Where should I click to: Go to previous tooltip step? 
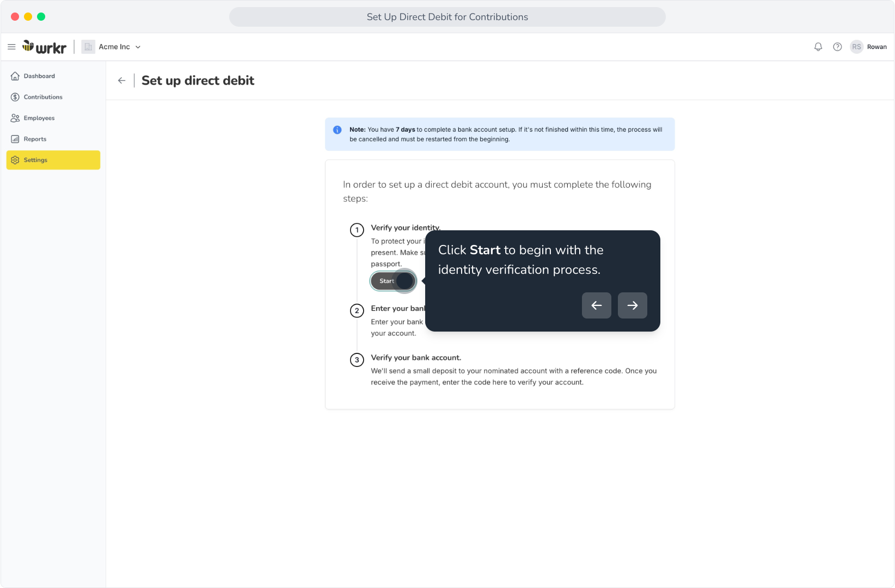pos(597,305)
